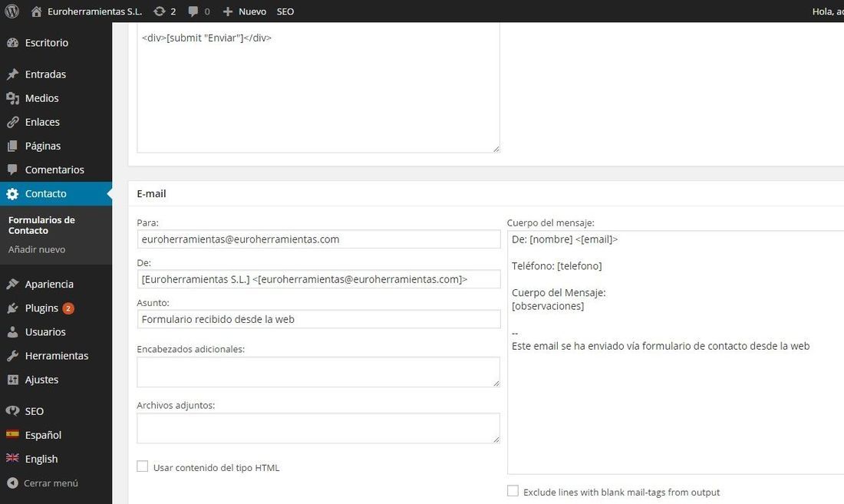
Task: Click into the Encabezados adicionales textarea
Action: click(318, 372)
